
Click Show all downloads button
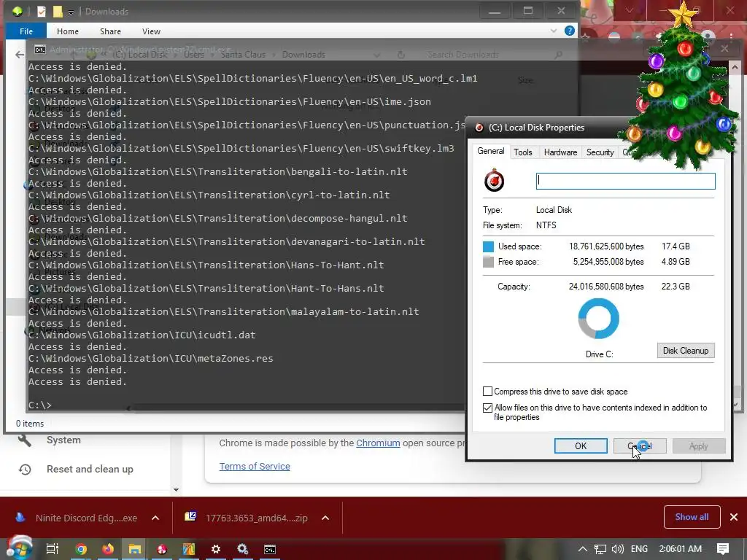point(692,517)
